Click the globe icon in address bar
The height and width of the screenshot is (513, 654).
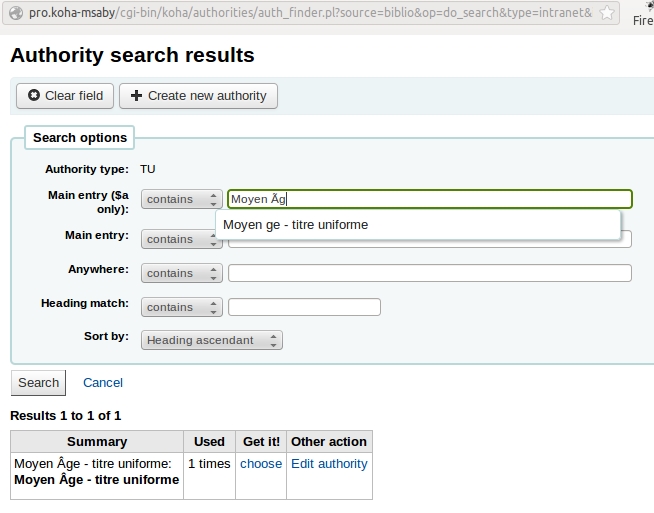click(x=16, y=13)
